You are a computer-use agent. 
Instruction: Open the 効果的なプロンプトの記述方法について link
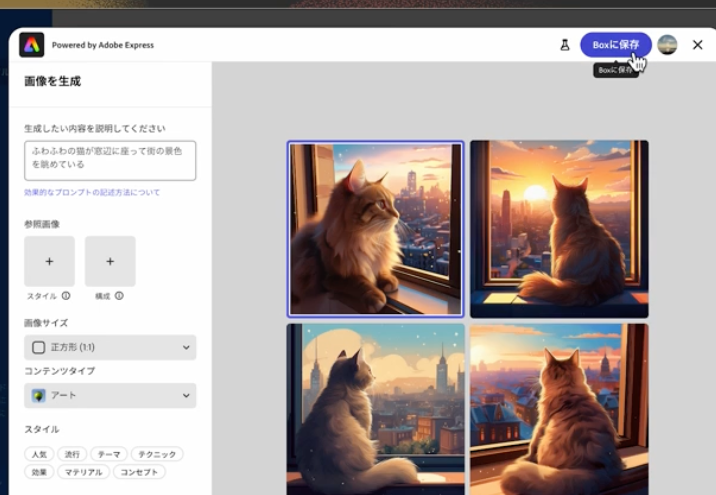pyautogui.click(x=92, y=192)
